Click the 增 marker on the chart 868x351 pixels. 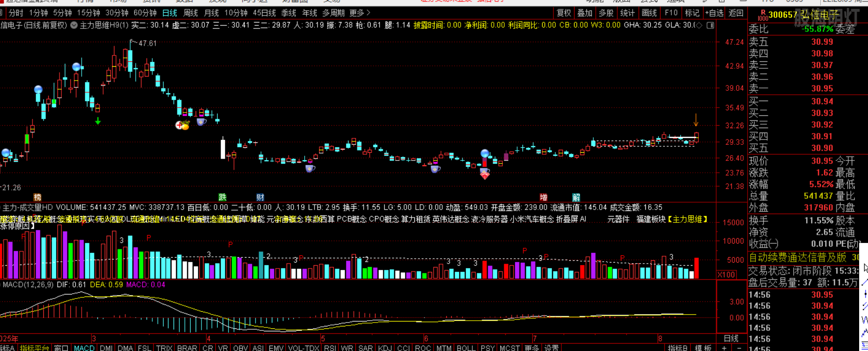(543, 197)
